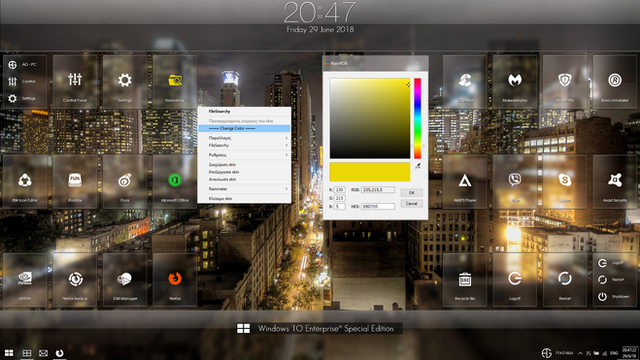Click Cancel in the RainRGB dialog
Image resolution: width=640 pixels, height=360 pixels.
[x=411, y=203]
